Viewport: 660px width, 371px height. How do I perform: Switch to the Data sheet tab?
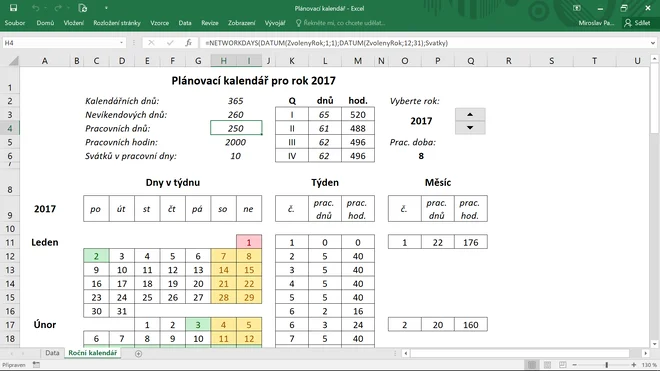coord(52,353)
